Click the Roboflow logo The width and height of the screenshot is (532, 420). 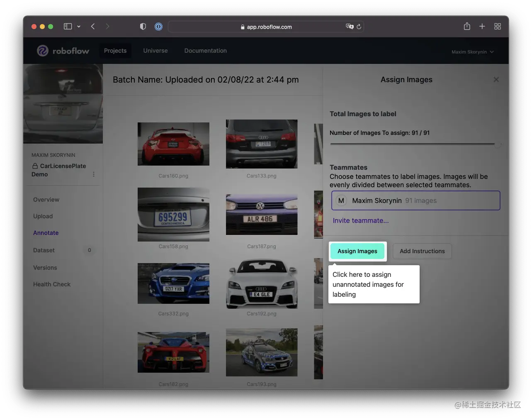pos(62,51)
